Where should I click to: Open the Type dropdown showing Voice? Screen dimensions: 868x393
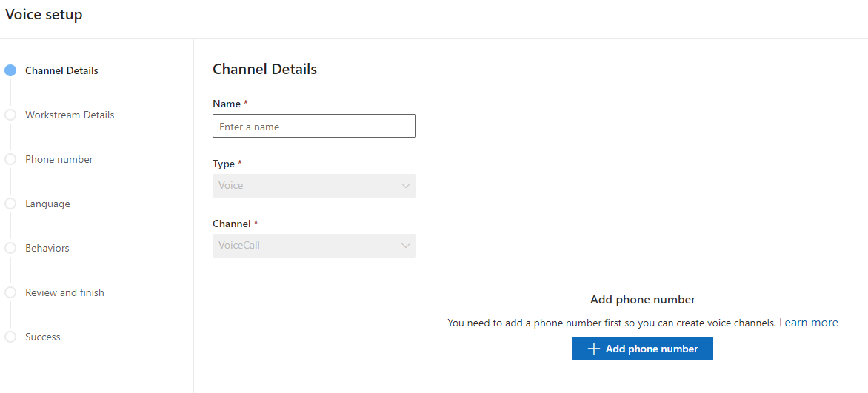[314, 186]
